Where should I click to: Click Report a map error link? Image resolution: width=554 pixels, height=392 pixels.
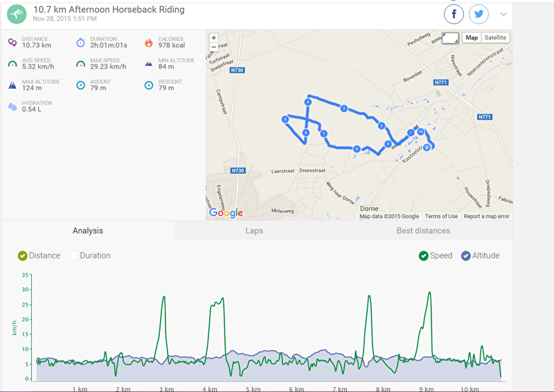click(487, 216)
